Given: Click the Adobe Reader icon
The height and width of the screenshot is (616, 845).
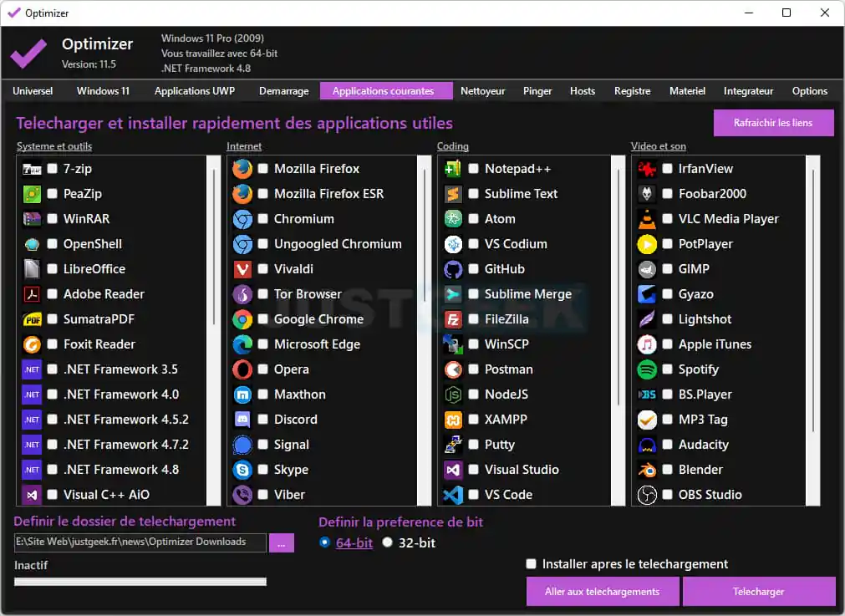Looking at the screenshot, I should pos(32,294).
